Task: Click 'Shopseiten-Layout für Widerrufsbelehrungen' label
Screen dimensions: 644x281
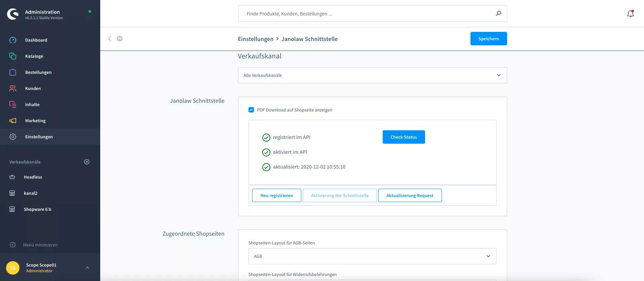Action: point(292,274)
